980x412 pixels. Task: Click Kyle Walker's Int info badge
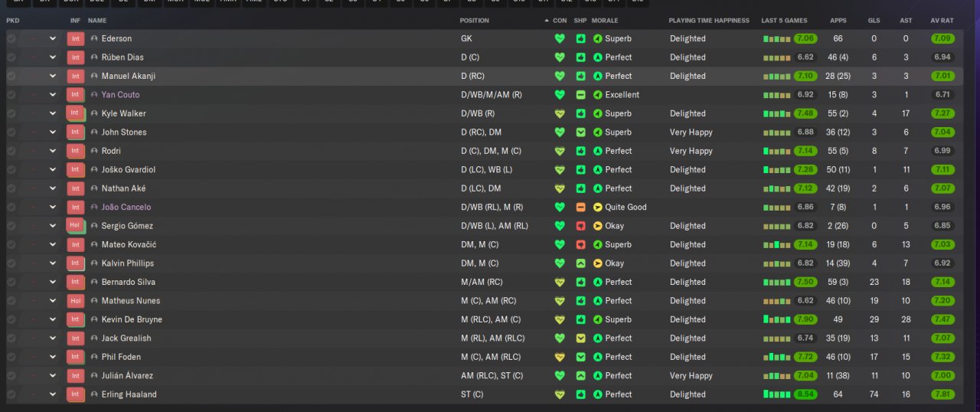point(75,113)
